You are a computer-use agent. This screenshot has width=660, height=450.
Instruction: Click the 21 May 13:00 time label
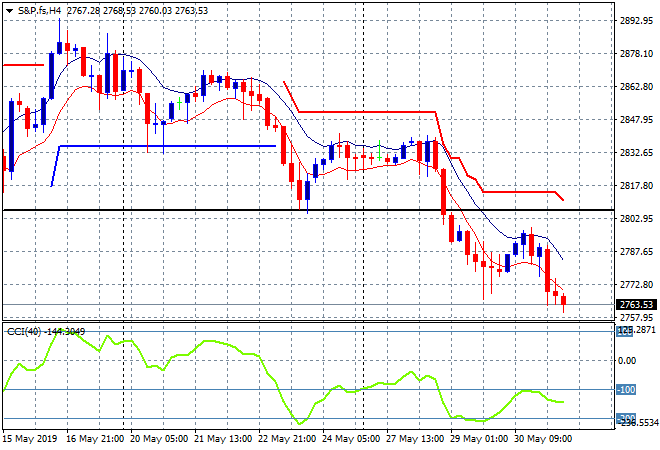tap(223, 439)
